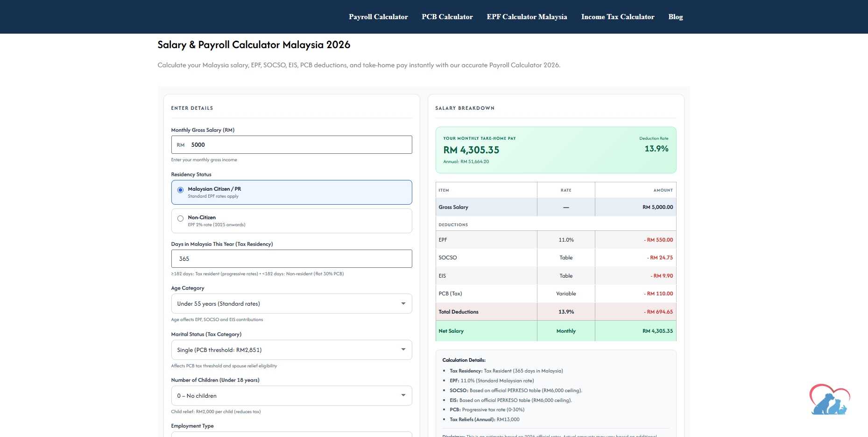Open EPF Calculator Malaysia link
The height and width of the screenshot is (437, 868).
pos(527,17)
